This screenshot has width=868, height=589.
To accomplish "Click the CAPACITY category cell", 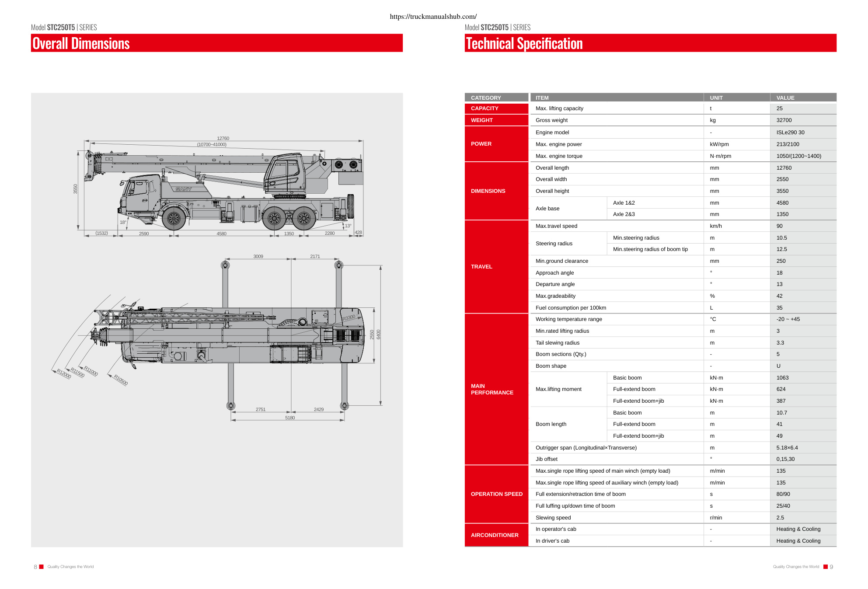I will [496, 108].
